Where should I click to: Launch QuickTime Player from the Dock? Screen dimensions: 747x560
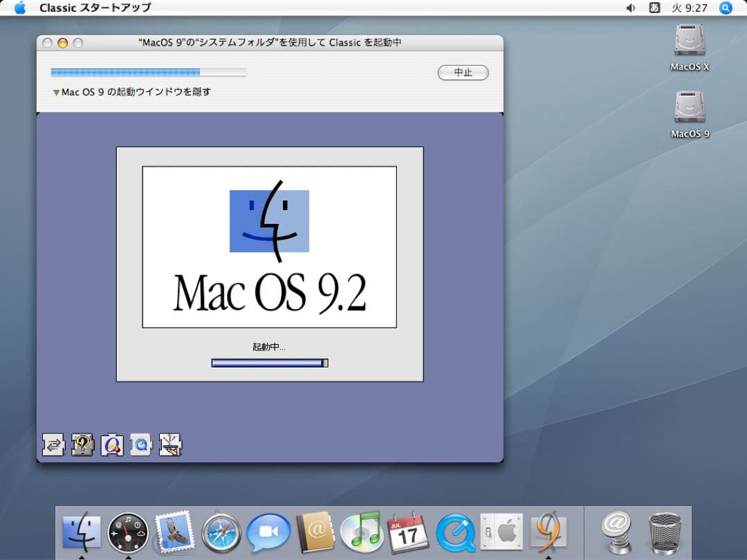pyautogui.click(x=456, y=532)
